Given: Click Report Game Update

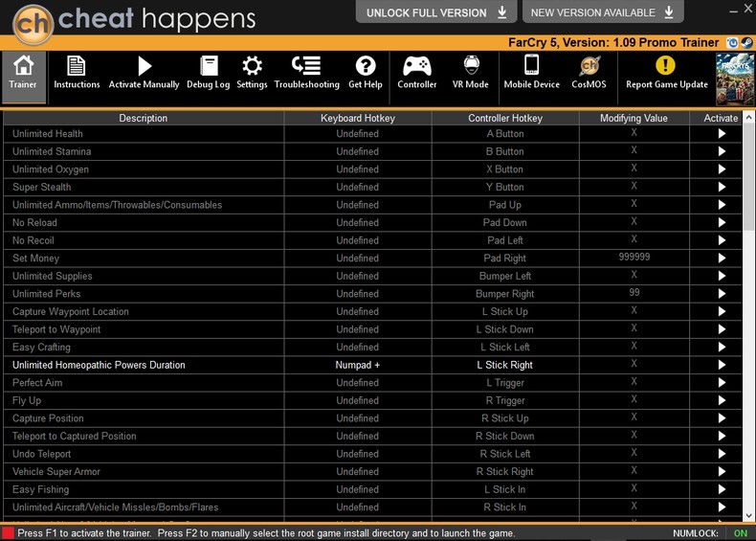Looking at the screenshot, I should (667, 73).
